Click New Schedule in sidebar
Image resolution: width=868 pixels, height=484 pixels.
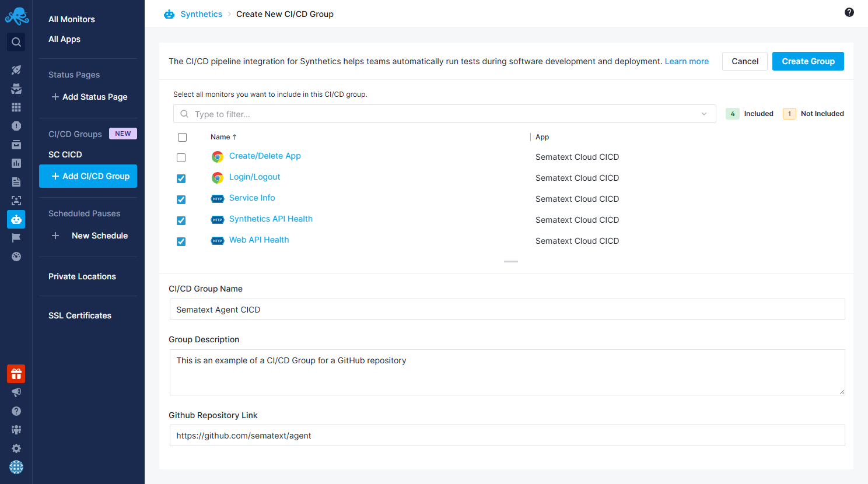(x=100, y=236)
